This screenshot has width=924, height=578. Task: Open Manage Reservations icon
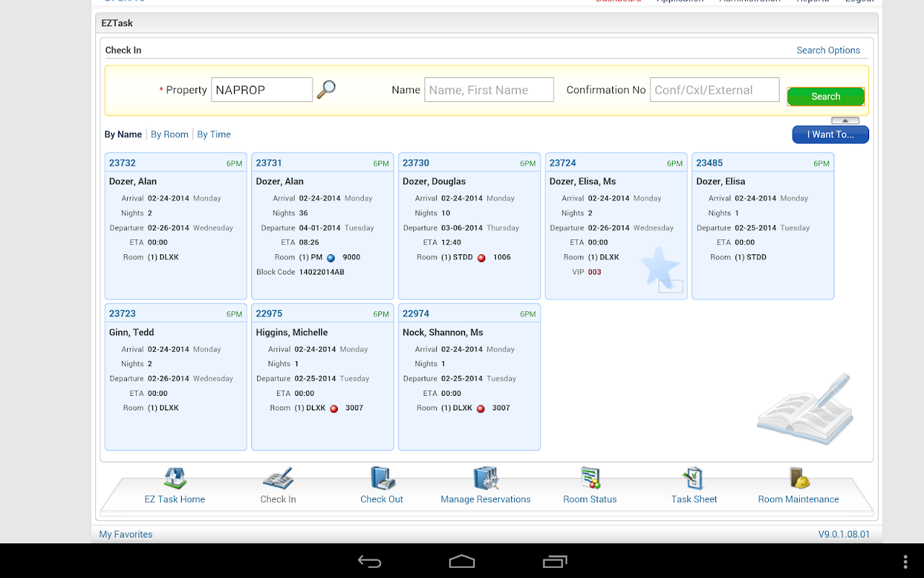486,478
